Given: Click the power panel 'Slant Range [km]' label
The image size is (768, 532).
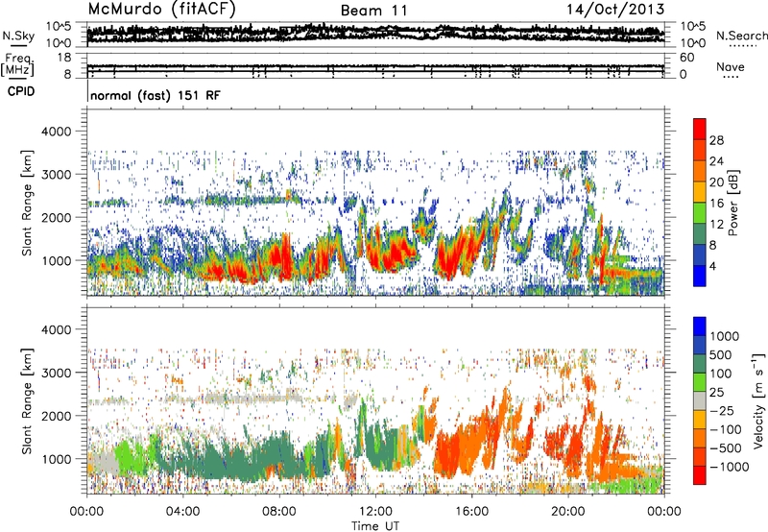Looking at the screenshot, I should [27, 204].
